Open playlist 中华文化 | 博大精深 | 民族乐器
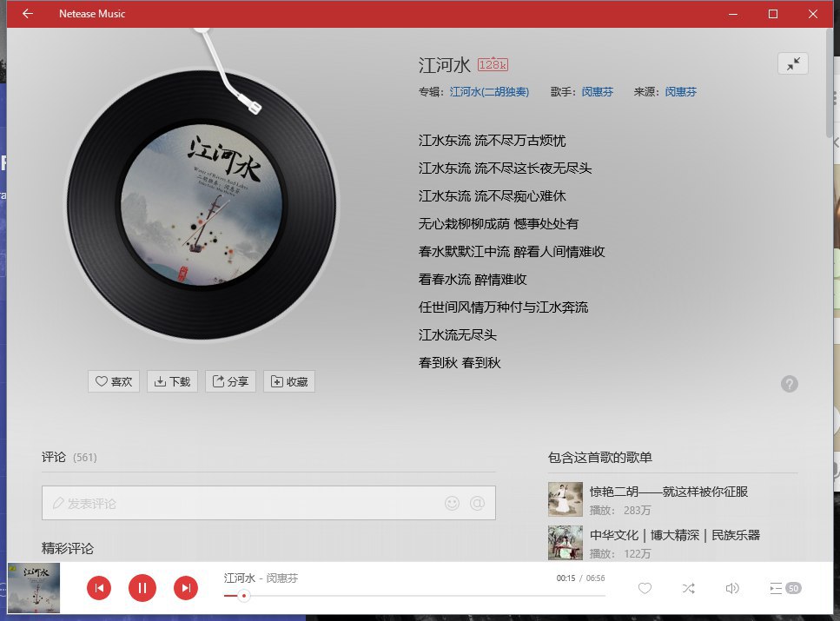 tap(675, 535)
